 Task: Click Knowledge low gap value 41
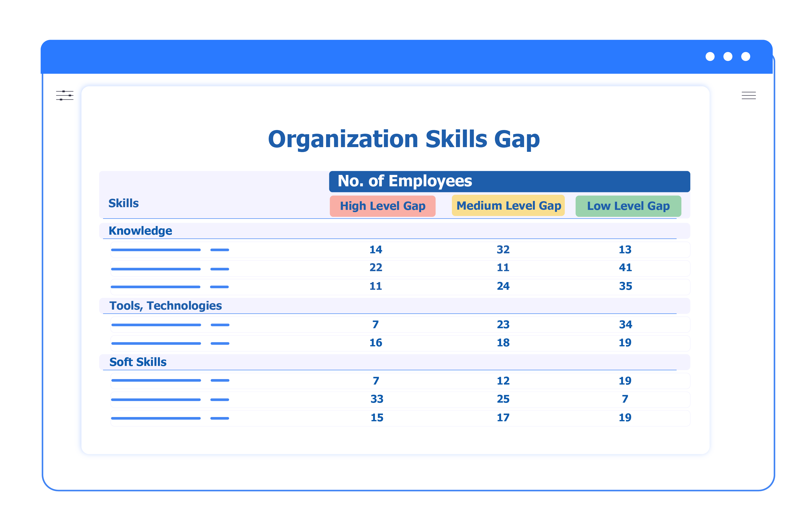pos(625,268)
